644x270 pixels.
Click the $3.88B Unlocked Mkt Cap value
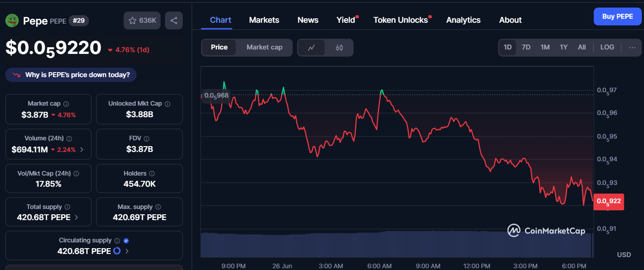[140, 115]
